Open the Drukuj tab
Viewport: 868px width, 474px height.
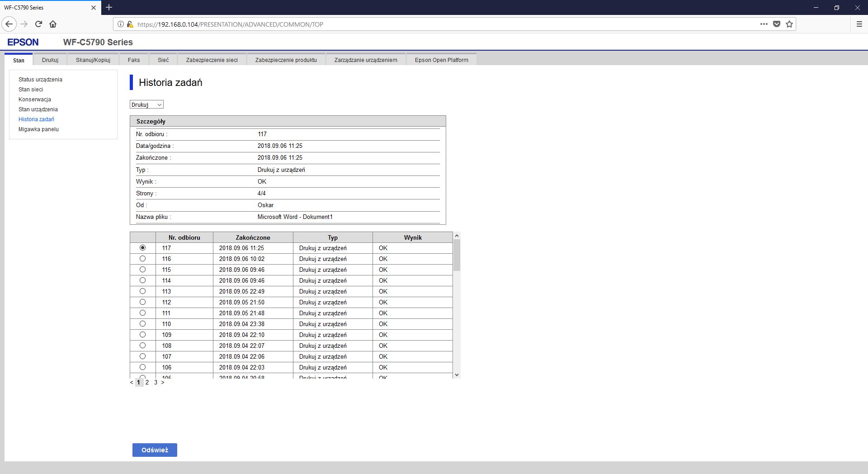tap(50, 60)
